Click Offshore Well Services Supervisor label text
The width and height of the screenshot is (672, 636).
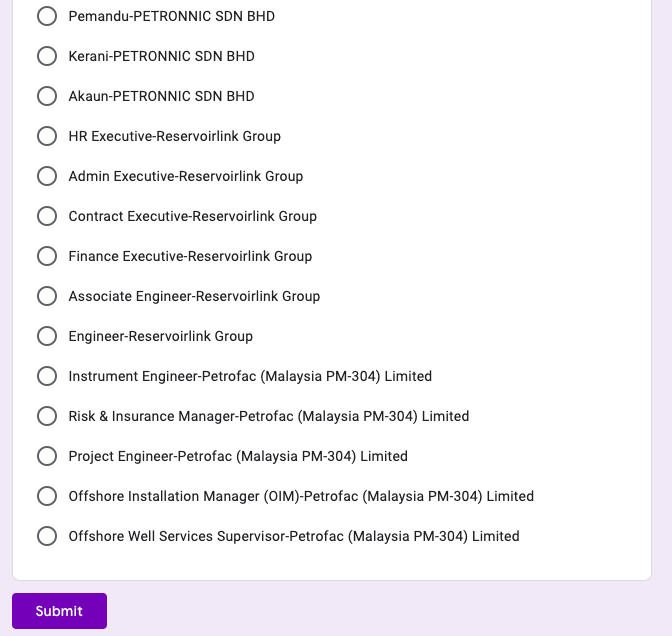(x=293, y=536)
